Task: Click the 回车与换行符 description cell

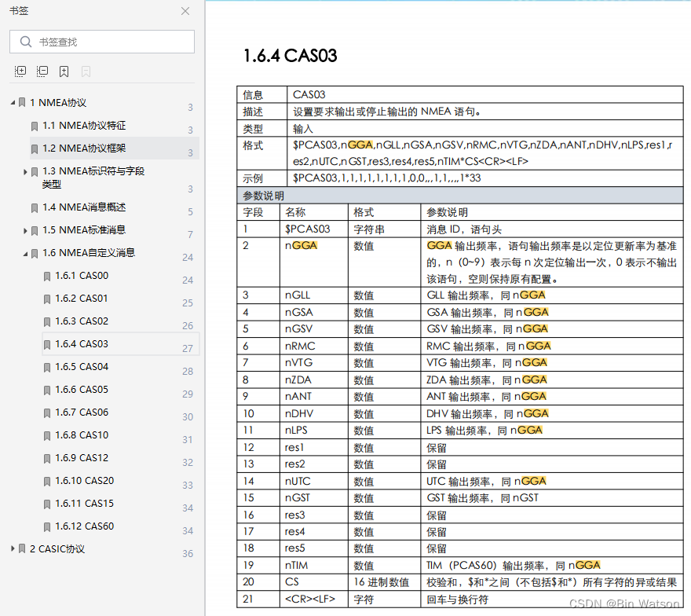Action: click(x=552, y=599)
